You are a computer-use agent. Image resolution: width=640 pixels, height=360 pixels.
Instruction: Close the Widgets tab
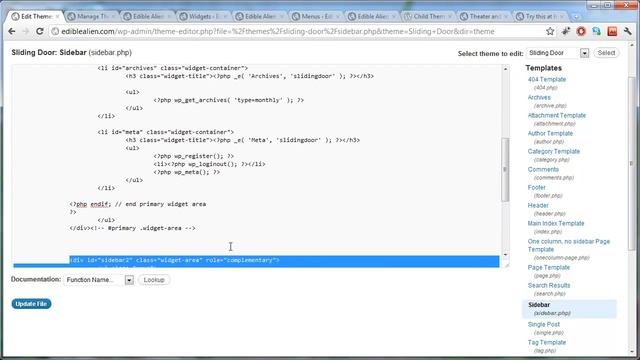(226, 16)
